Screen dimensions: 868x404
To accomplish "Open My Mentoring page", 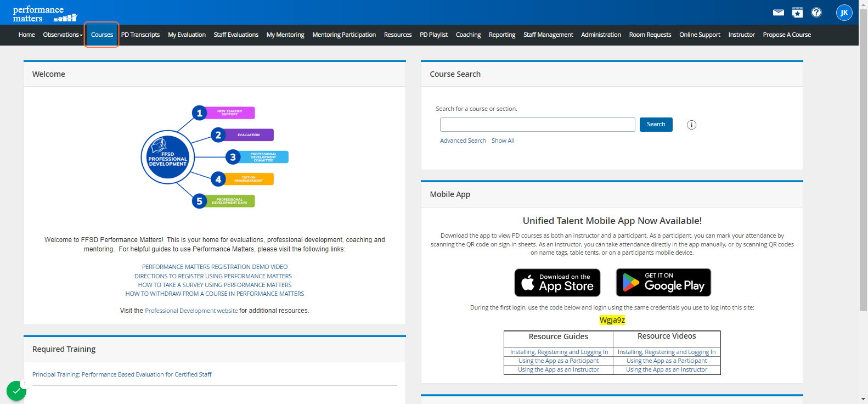I will tap(285, 35).
